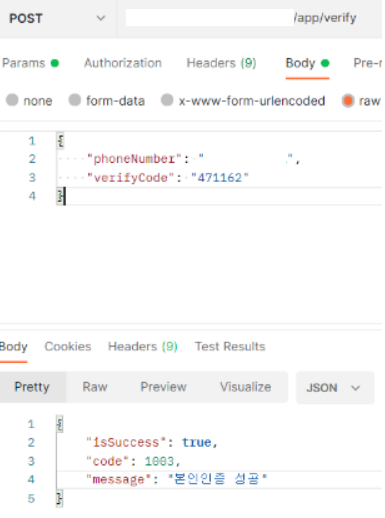Click line number 2 in request editor
385x518 pixels.
(x=32, y=159)
